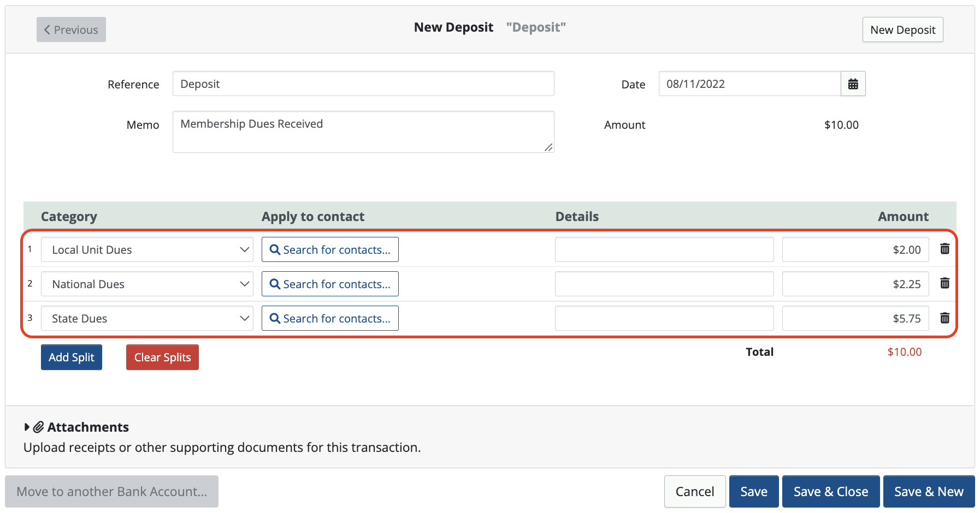Search for contacts on State Dues row

[x=330, y=318]
